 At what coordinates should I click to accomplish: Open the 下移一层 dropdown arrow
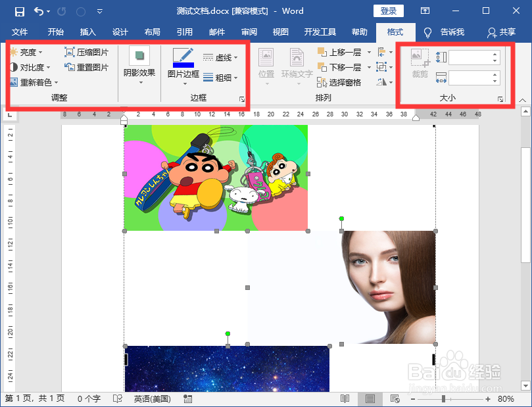(369, 68)
